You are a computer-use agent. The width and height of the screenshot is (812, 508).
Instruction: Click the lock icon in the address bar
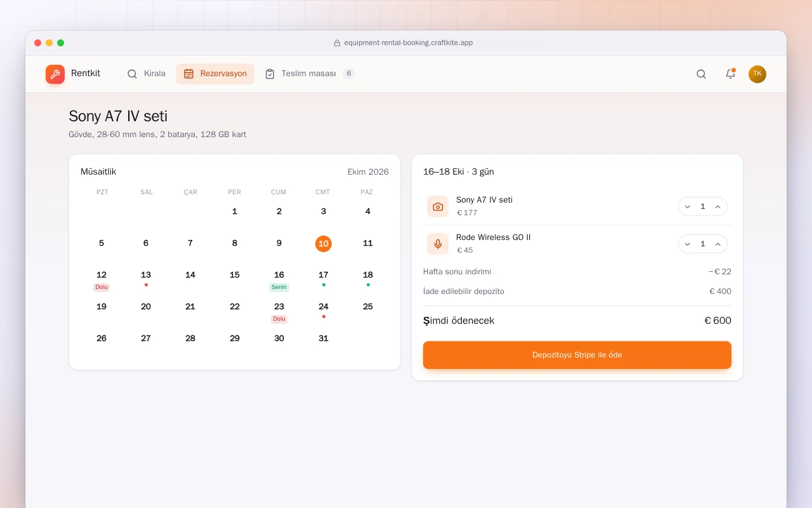[337, 43]
